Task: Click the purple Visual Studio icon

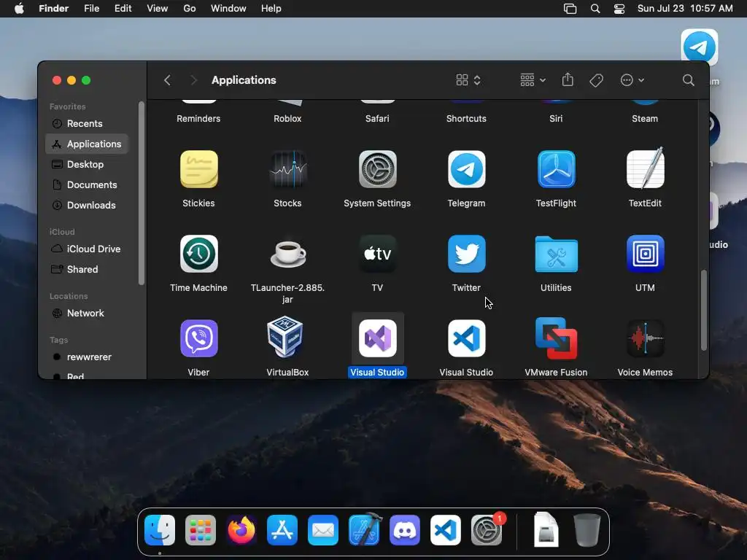Action: click(x=377, y=338)
